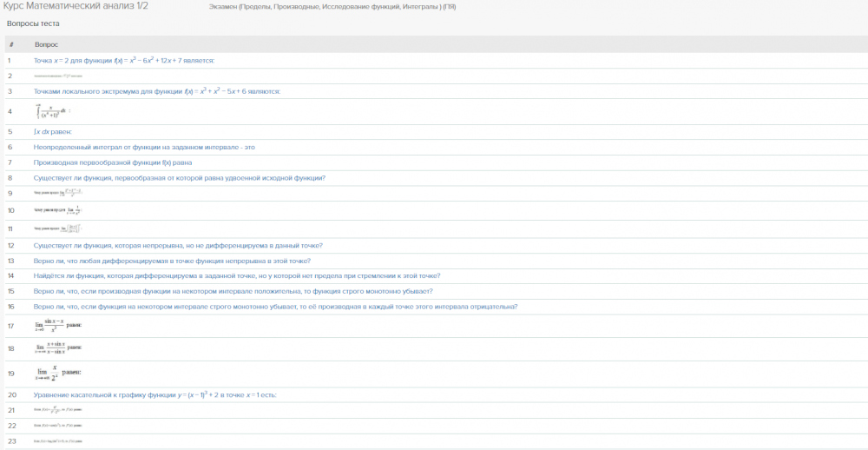868x450 pixels.
Task: Open the logarithm derivative question in row 23
Action: pyautogui.click(x=58, y=441)
